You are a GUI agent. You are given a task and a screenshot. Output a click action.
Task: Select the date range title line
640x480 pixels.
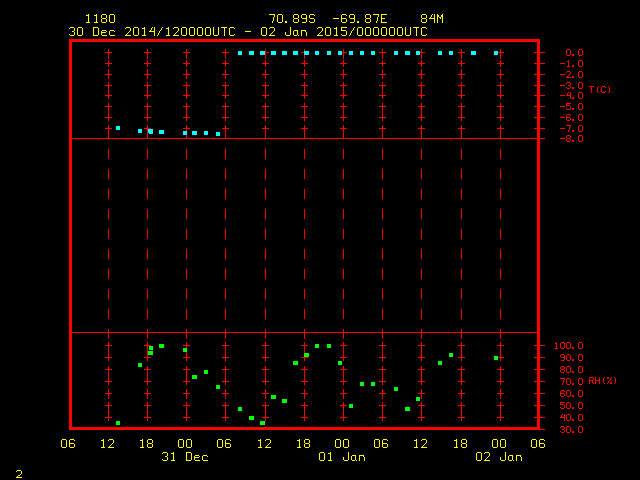(247, 31)
